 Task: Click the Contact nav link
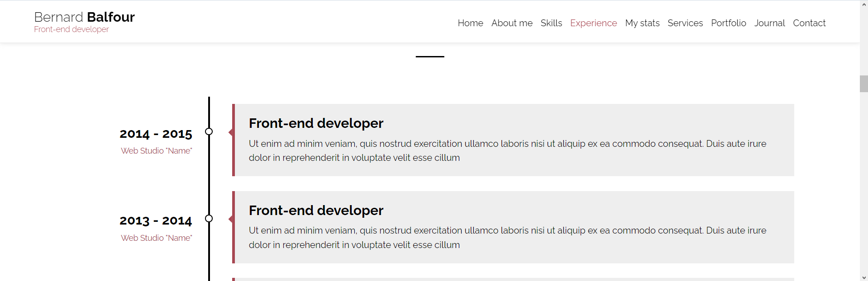point(809,23)
